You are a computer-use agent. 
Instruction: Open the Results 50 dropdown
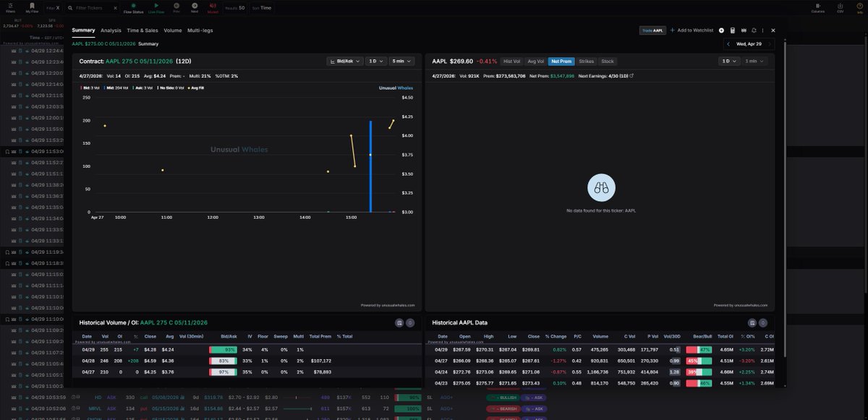[x=235, y=8]
